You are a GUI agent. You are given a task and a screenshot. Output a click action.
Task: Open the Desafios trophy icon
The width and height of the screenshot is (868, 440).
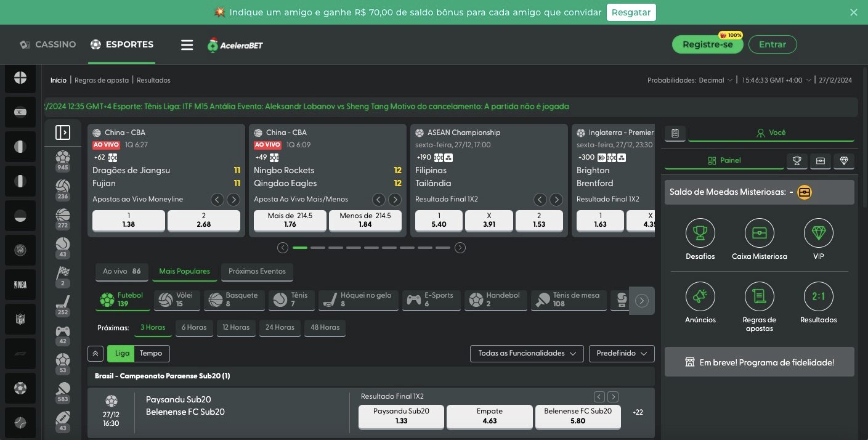pos(700,233)
